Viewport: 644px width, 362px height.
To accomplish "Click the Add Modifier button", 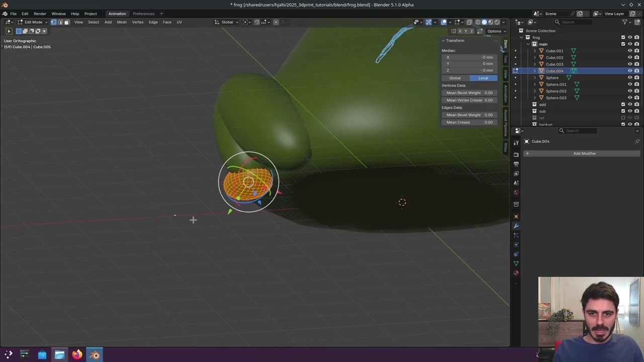I will (584, 153).
